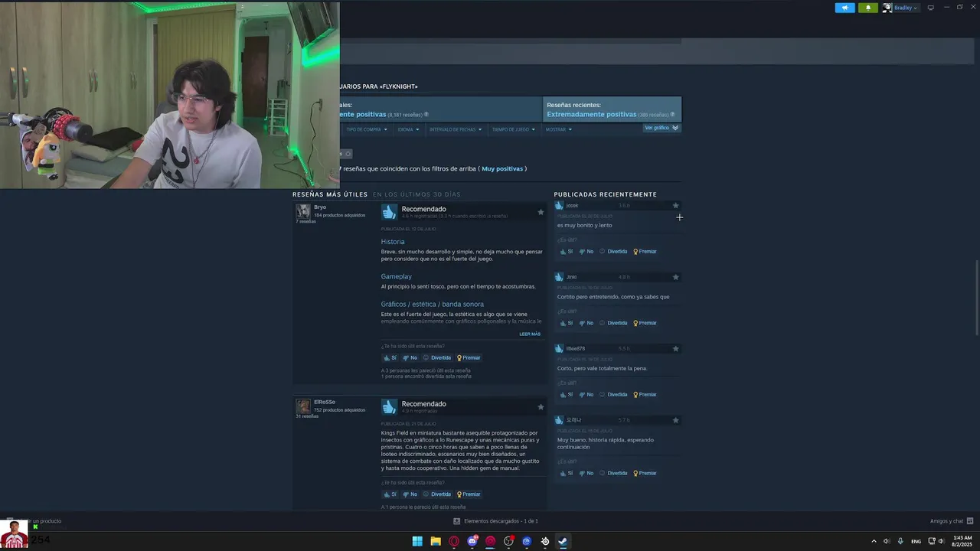Click Leer más on Bryo's review
Image resolution: width=980 pixels, height=551 pixels.
tap(530, 334)
